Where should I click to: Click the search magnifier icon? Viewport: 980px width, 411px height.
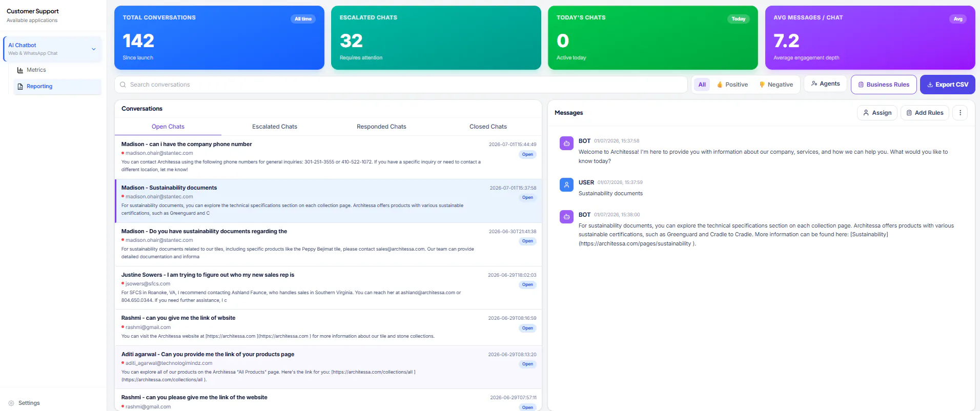[x=123, y=85]
